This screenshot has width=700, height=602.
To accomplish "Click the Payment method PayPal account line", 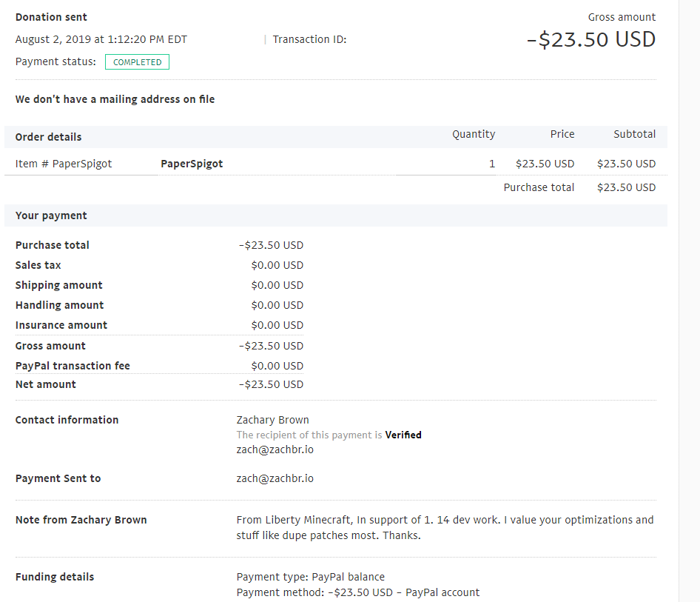I will pos(358,592).
